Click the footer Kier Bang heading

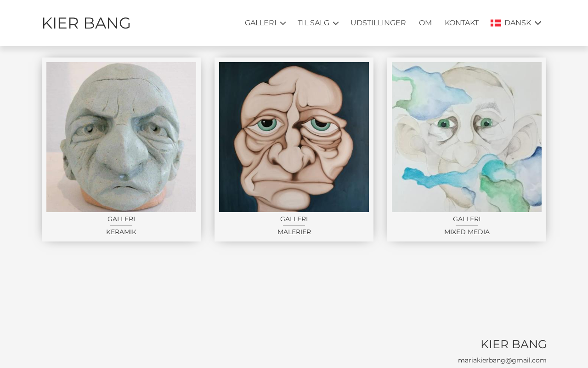click(x=514, y=344)
